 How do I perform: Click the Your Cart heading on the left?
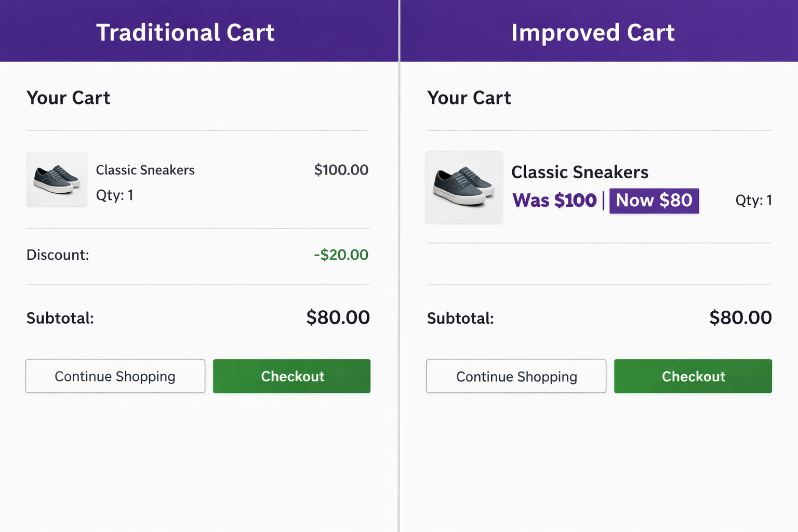coord(68,98)
